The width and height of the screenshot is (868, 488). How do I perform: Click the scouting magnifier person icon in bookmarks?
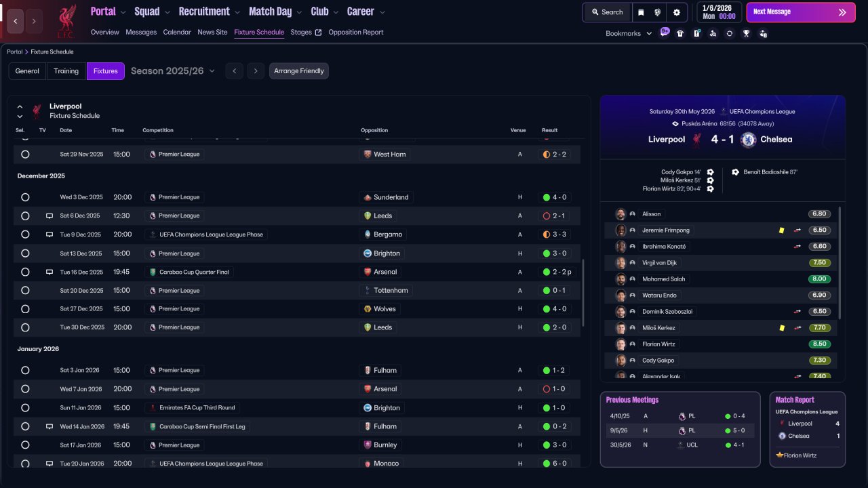click(x=713, y=33)
